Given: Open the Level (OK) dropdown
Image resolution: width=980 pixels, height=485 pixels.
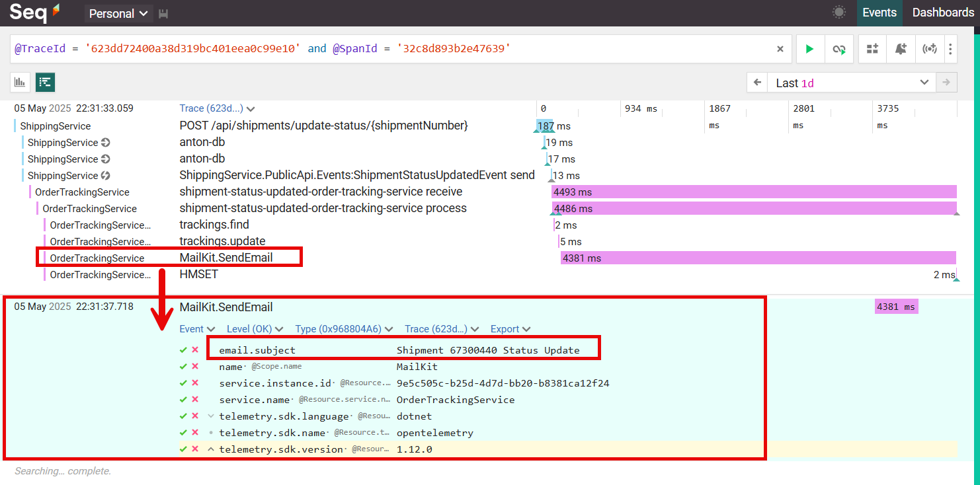Looking at the screenshot, I should point(255,329).
